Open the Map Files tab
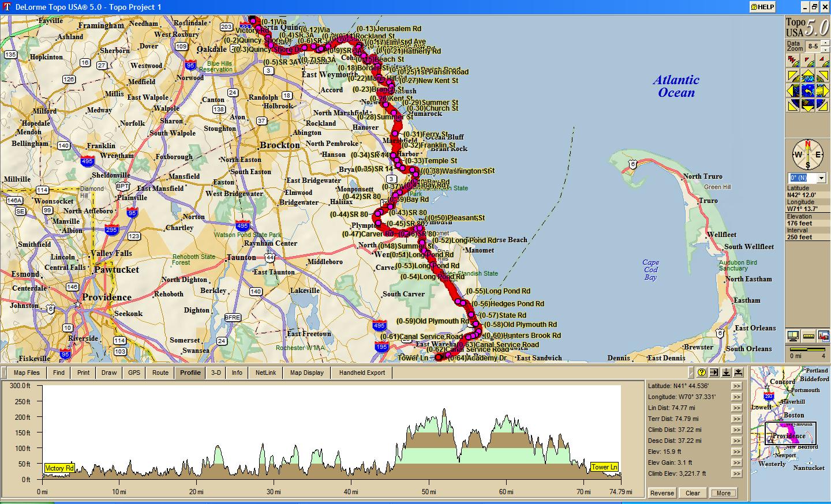 27,373
